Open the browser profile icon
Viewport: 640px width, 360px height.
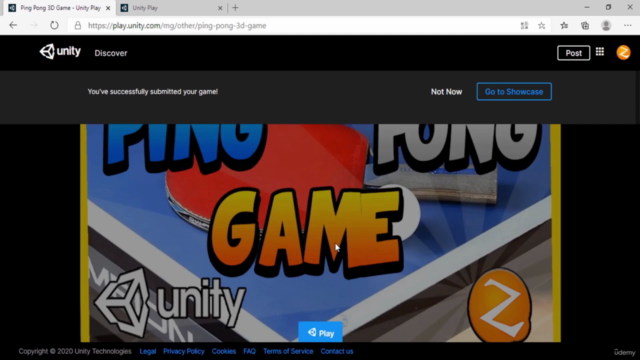point(606,25)
